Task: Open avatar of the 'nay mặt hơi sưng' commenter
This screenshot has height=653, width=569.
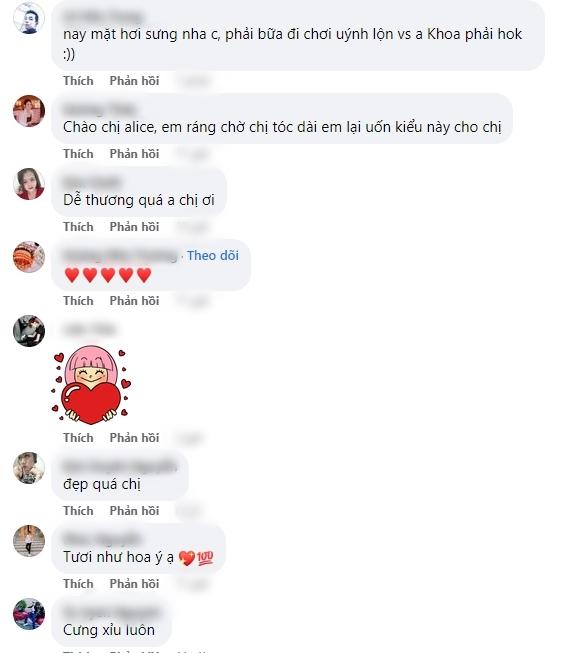Action: [x=29, y=18]
